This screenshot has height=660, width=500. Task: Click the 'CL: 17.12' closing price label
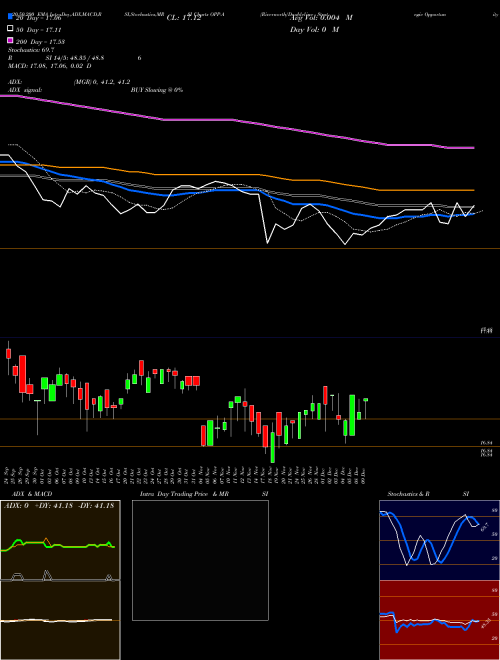coord(184,18)
